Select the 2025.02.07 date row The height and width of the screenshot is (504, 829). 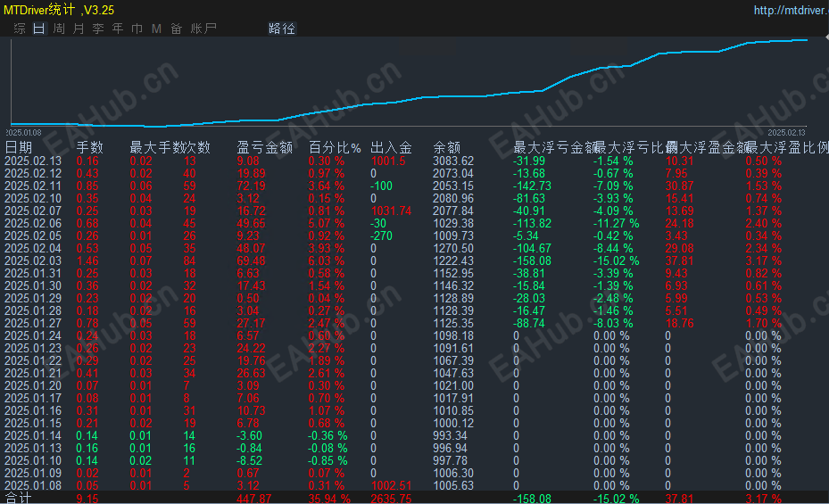(33, 211)
